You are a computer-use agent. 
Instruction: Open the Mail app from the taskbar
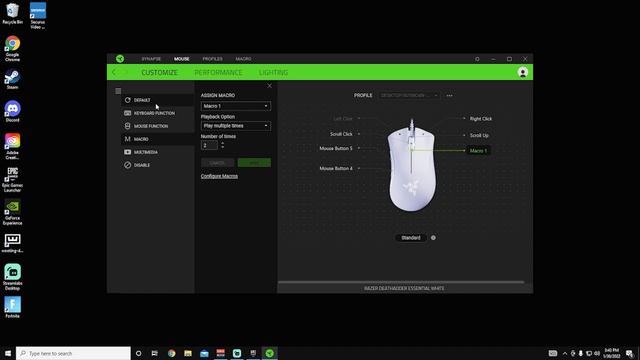(x=204, y=353)
